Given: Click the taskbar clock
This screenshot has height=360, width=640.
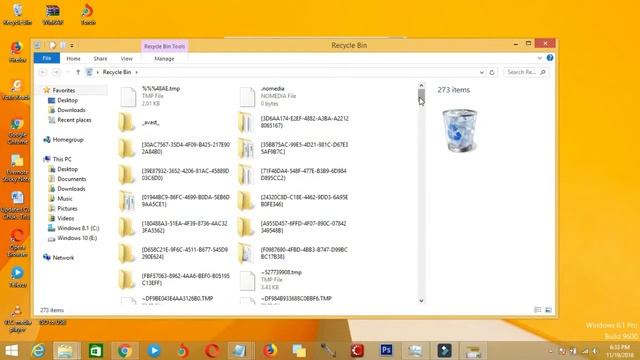Looking at the screenshot, I should [x=620, y=351].
